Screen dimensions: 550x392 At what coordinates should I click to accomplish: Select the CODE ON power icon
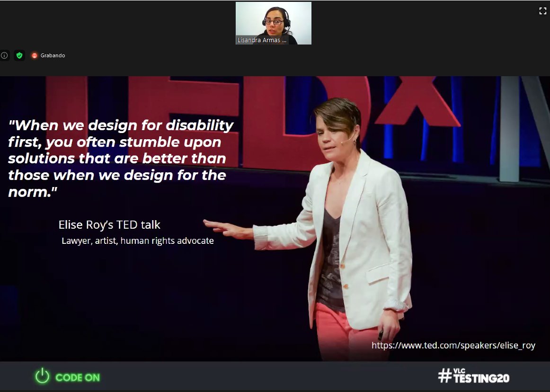pyautogui.click(x=43, y=376)
